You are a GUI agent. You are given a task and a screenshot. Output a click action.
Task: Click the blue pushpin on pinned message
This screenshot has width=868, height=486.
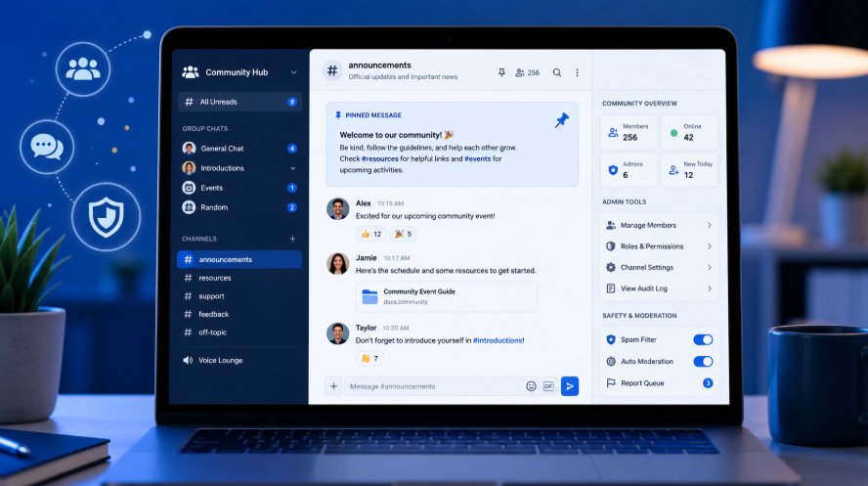562,119
